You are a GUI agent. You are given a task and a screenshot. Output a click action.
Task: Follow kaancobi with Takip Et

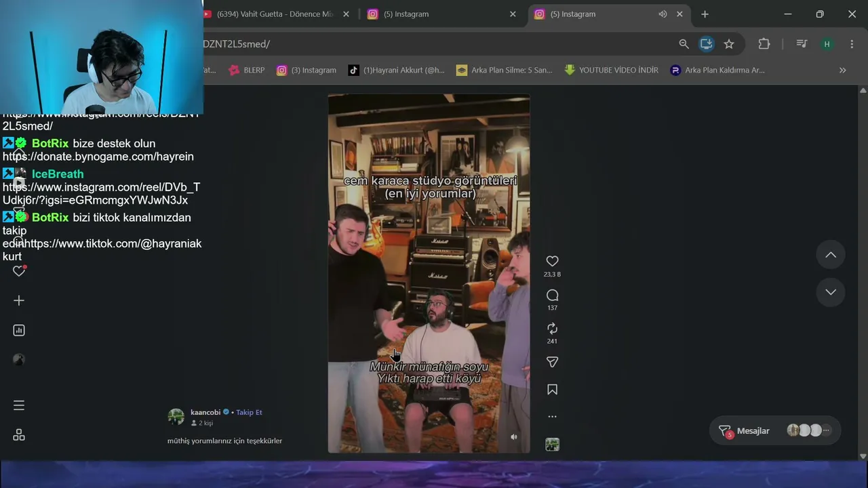[x=249, y=412]
